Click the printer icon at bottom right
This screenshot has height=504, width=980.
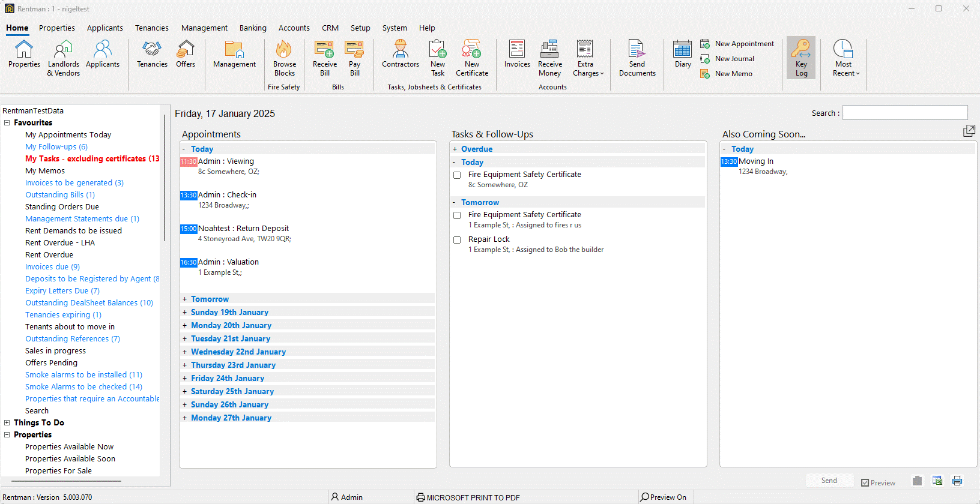(x=957, y=481)
